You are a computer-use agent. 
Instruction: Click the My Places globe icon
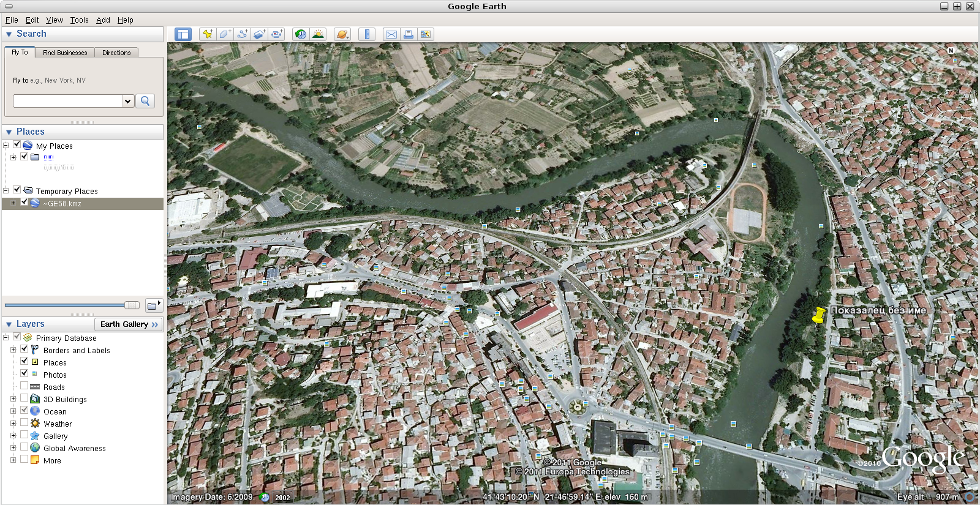pos(28,146)
